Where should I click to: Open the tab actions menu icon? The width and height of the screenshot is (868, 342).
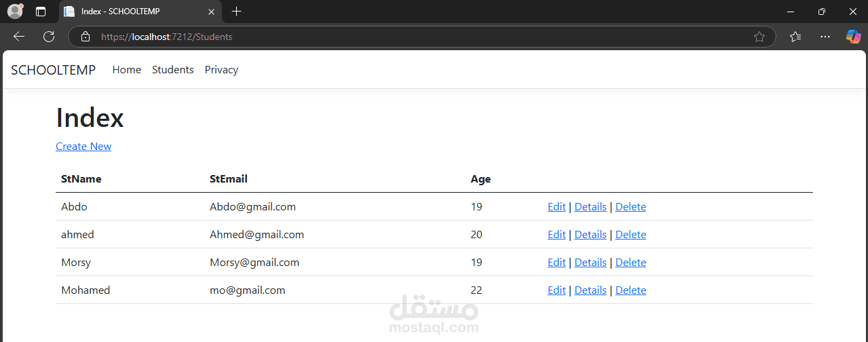tap(41, 12)
